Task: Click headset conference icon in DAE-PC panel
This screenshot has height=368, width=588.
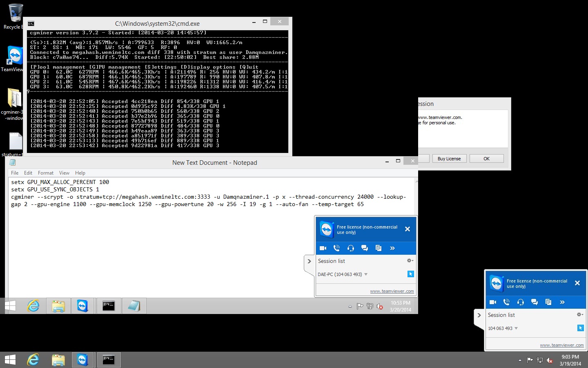Action: (350, 248)
